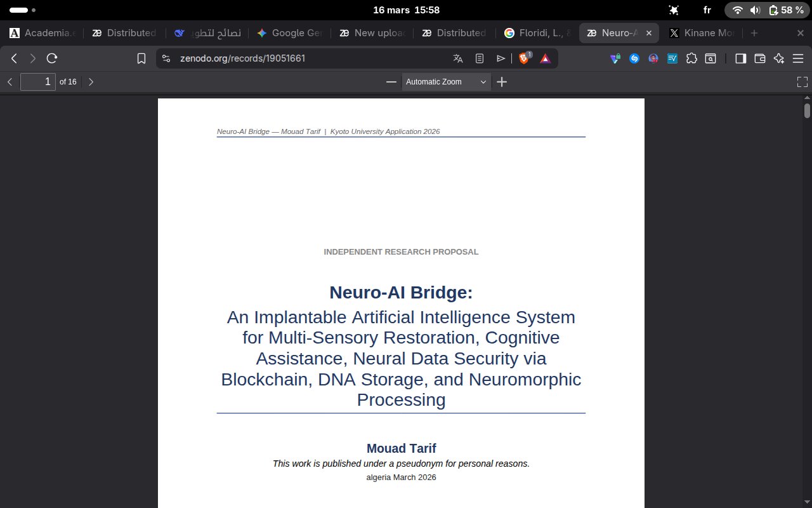
Task: Click the "of 16" page count text
Action: [68, 82]
